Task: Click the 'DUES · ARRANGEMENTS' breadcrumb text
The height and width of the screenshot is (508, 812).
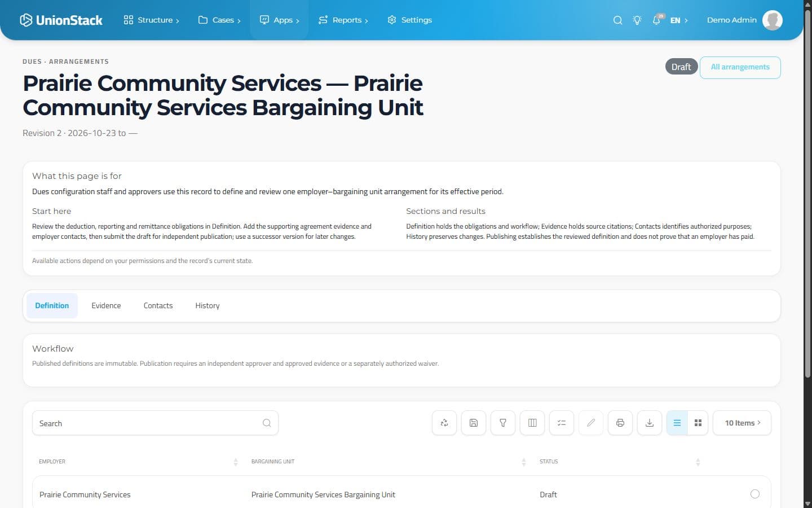Action: pos(65,62)
